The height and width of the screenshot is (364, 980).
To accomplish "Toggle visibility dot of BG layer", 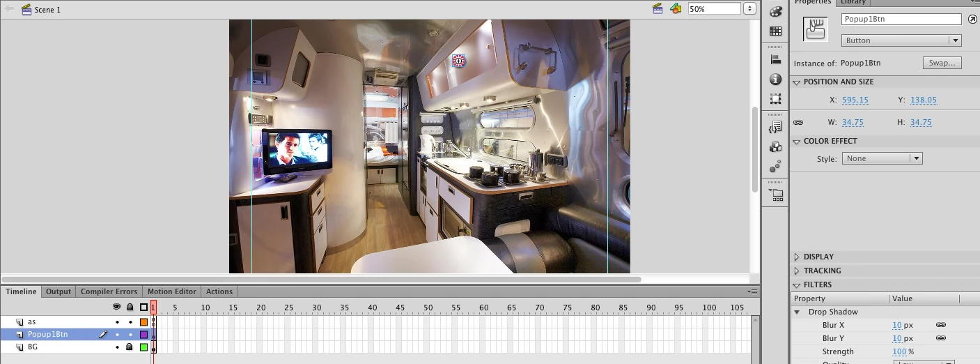I will [x=117, y=347].
